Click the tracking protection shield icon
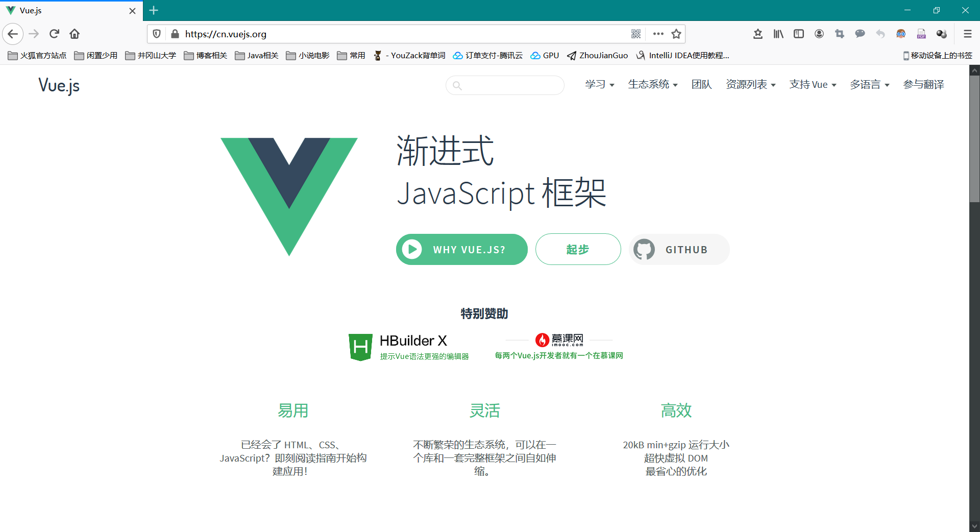The image size is (980, 532). coord(157,34)
